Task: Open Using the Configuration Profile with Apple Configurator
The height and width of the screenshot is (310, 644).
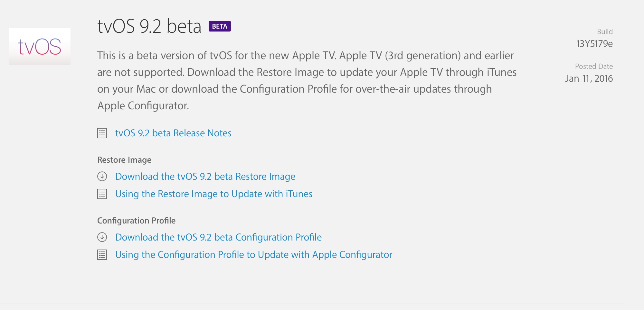Action: [254, 255]
